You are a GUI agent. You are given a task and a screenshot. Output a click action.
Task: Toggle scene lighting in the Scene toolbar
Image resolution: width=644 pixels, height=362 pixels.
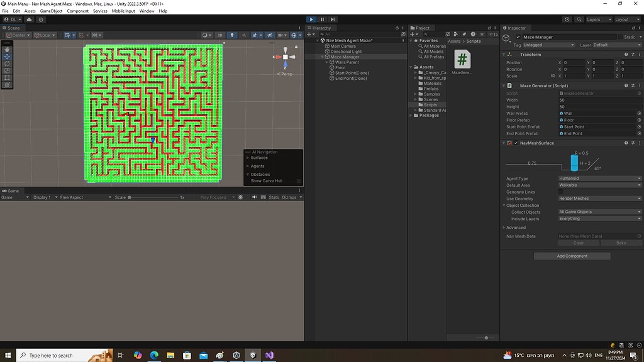(233, 35)
